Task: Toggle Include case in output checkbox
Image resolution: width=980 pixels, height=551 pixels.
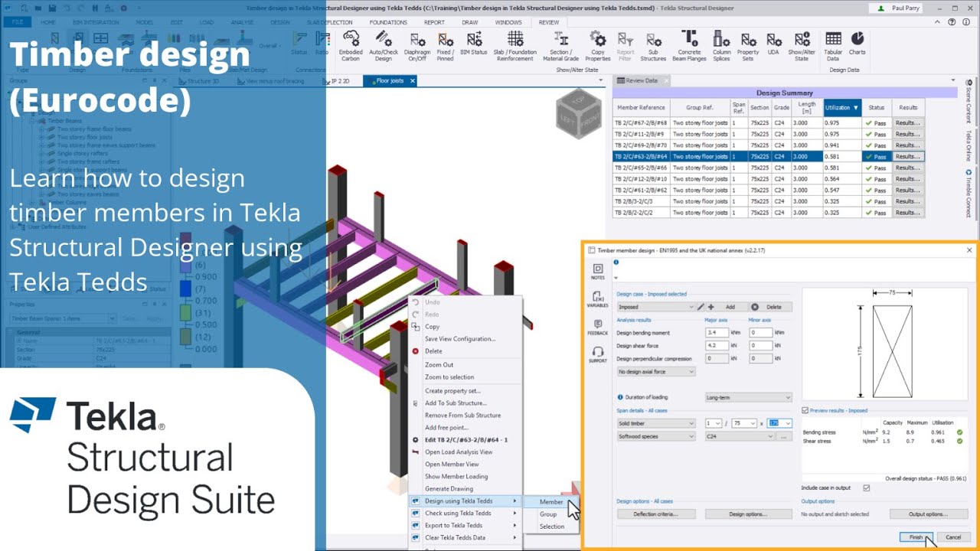Action: tap(867, 487)
